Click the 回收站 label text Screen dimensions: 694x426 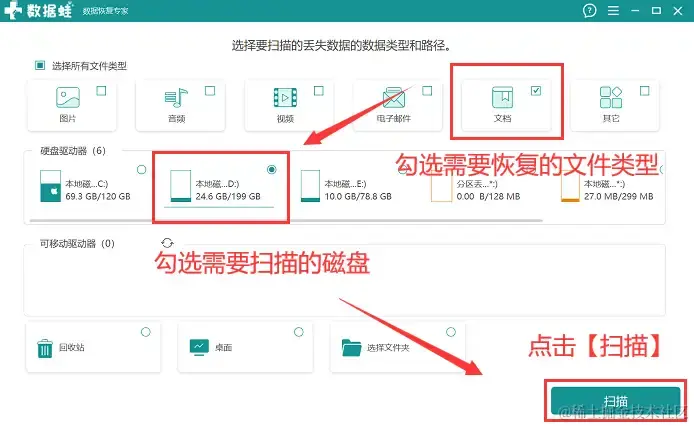(72, 348)
